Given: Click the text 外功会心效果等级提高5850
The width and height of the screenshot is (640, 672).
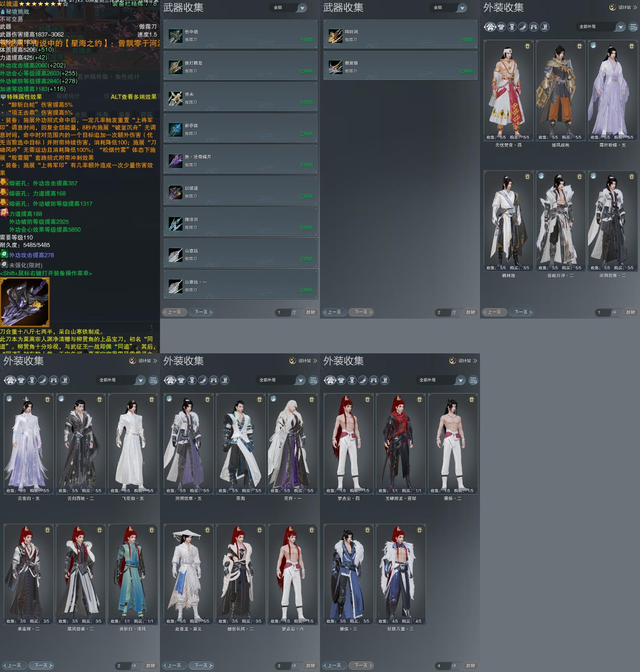Looking at the screenshot, I should pyautogui.click(x=45, y=229).
